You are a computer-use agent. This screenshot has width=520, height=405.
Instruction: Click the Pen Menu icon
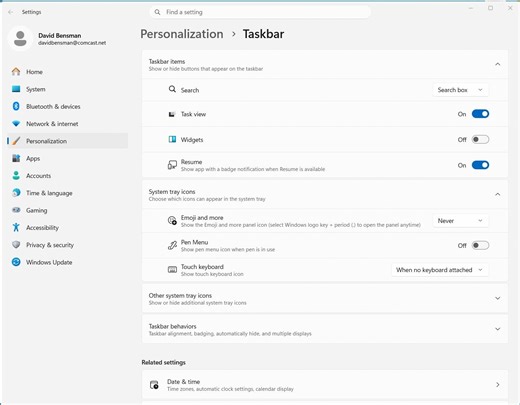coord(172,246)
